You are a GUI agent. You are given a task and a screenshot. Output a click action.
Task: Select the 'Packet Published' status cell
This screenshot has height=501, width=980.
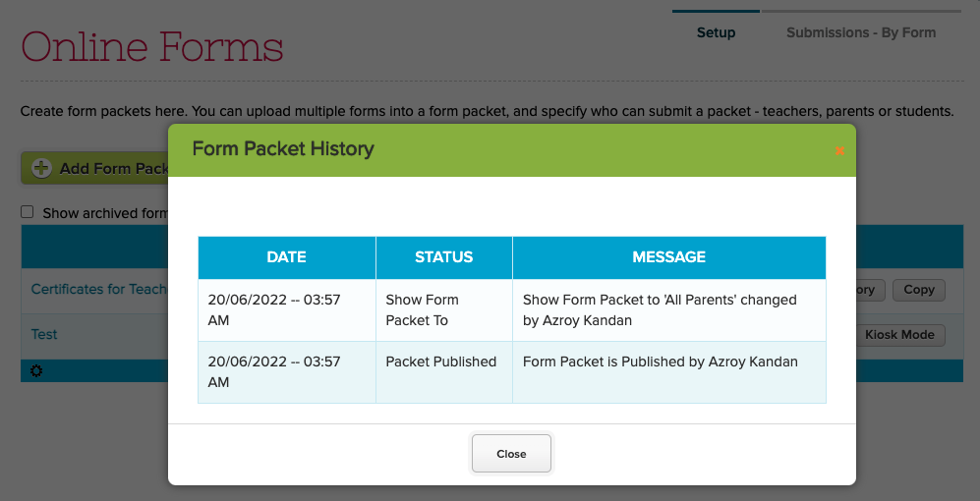(x=441, y=362)
